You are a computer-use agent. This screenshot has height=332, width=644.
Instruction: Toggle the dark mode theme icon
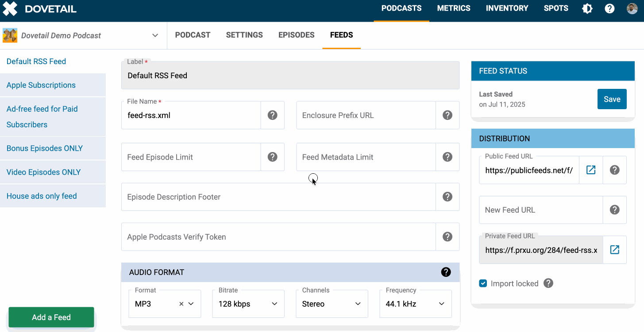[587, 8]
